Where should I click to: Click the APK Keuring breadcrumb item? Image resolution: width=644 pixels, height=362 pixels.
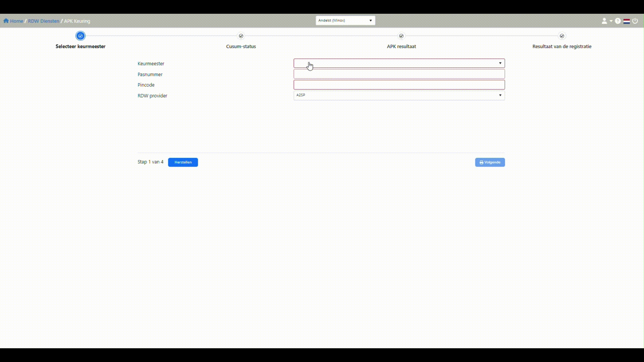point(77,21)
